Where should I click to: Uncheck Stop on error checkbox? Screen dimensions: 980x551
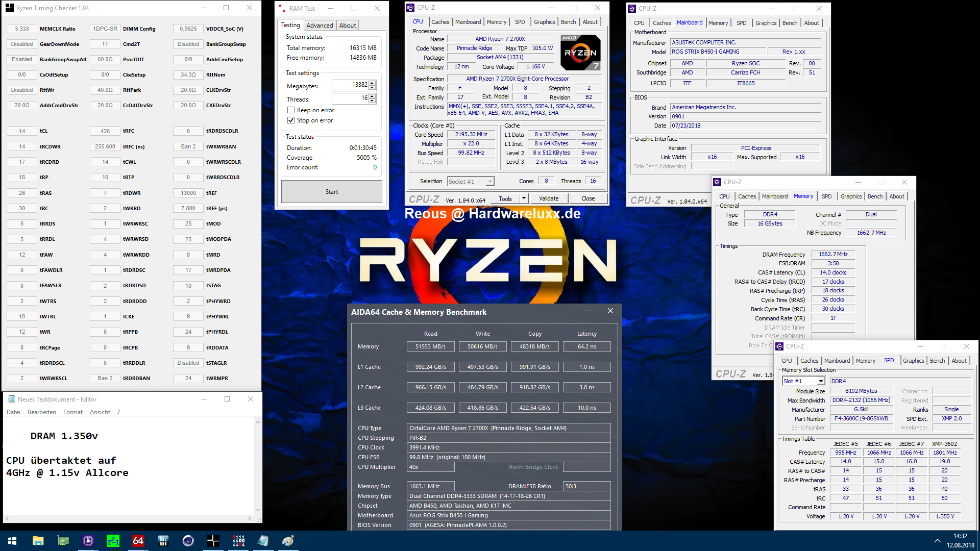tap(291, 120)
